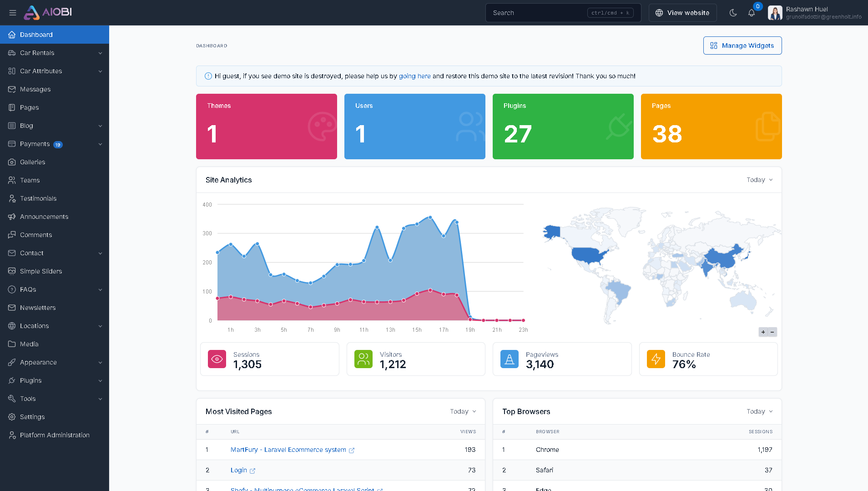Focus the Search input field
868x491 pixels.
[537, 13]
